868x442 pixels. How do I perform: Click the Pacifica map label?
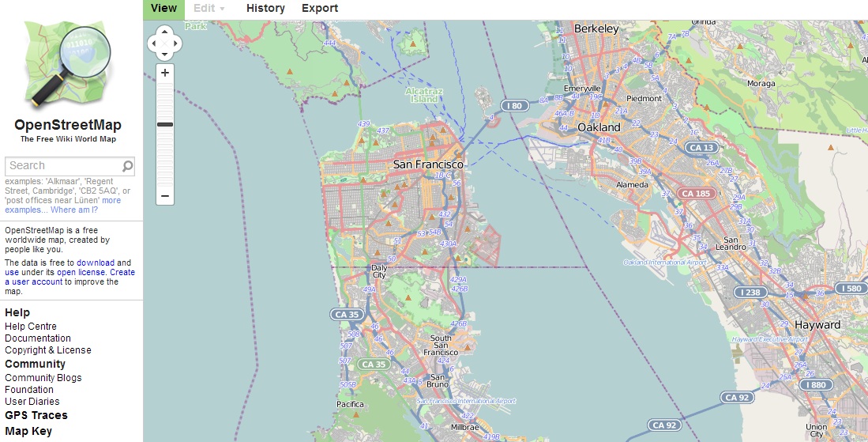tap(351, 404)
